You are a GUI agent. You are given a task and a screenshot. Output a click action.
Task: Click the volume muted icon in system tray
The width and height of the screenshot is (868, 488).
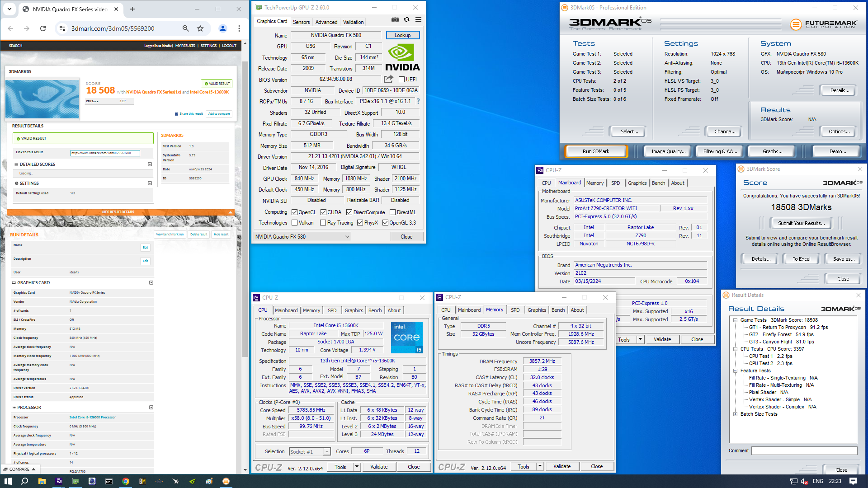805,481
